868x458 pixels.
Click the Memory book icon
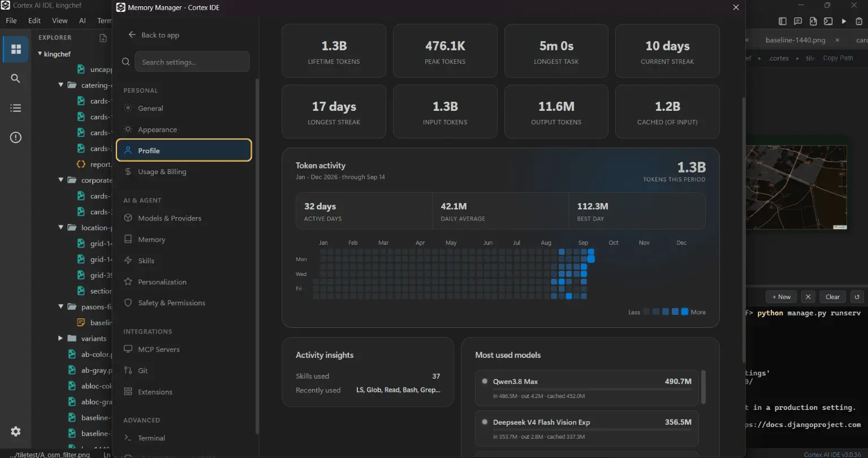(128, 239)
